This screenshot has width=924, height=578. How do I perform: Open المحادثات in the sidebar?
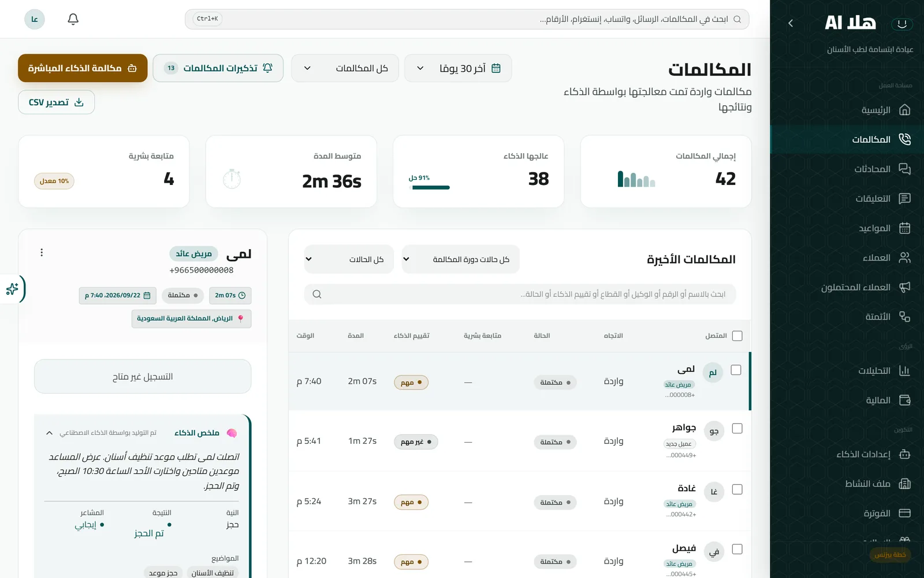(x=847, y=169)
